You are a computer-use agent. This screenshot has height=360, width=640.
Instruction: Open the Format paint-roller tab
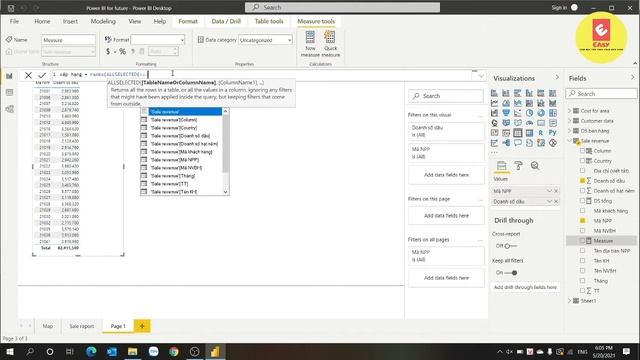[518, 166]
